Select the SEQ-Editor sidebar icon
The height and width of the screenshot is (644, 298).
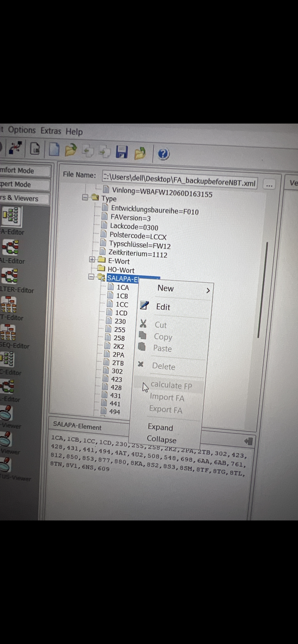pyautogui.click(x=8, y=332)
